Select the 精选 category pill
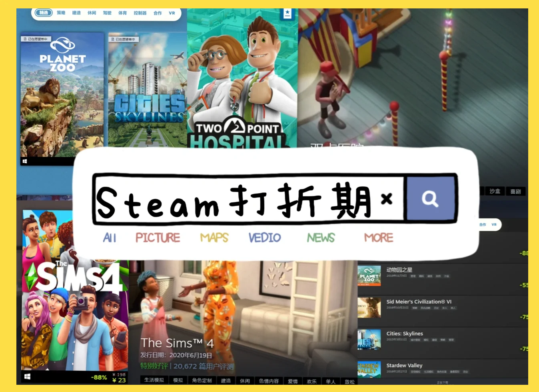Image resolution: width=539 pixels, height=392 pixels. click(44, 13)
